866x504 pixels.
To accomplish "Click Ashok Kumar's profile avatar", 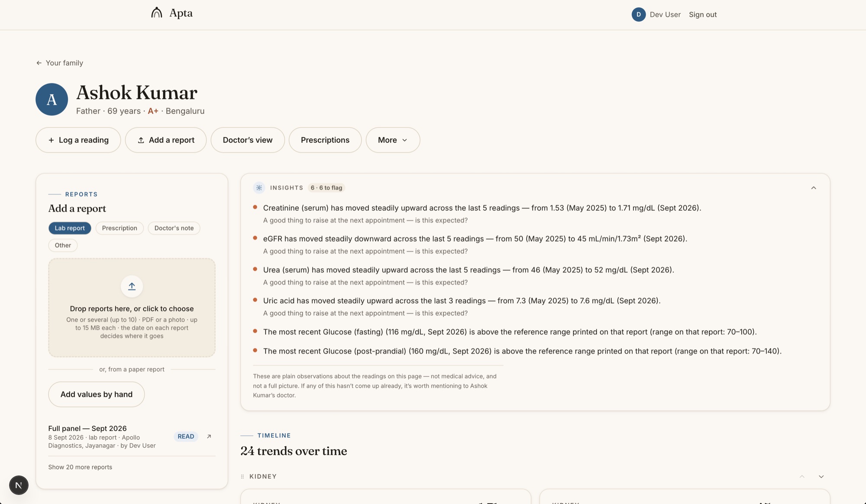I will point(52,99).
